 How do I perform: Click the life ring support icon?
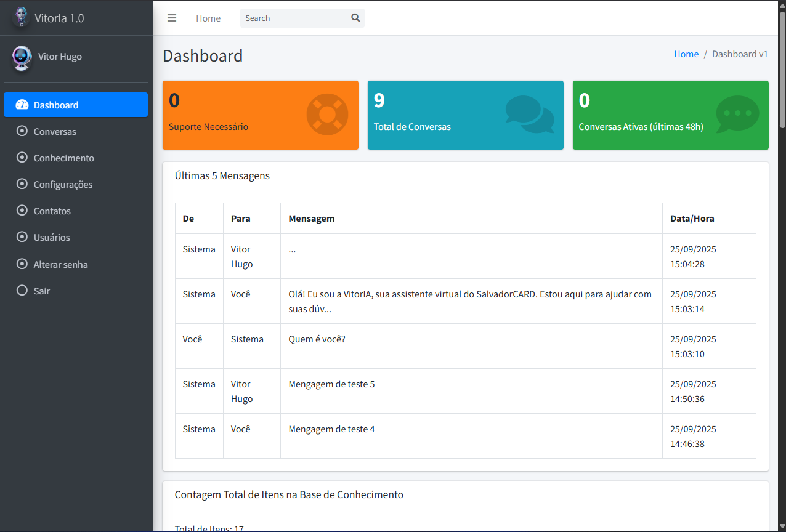pyautogui.click(x=327, y=115)
